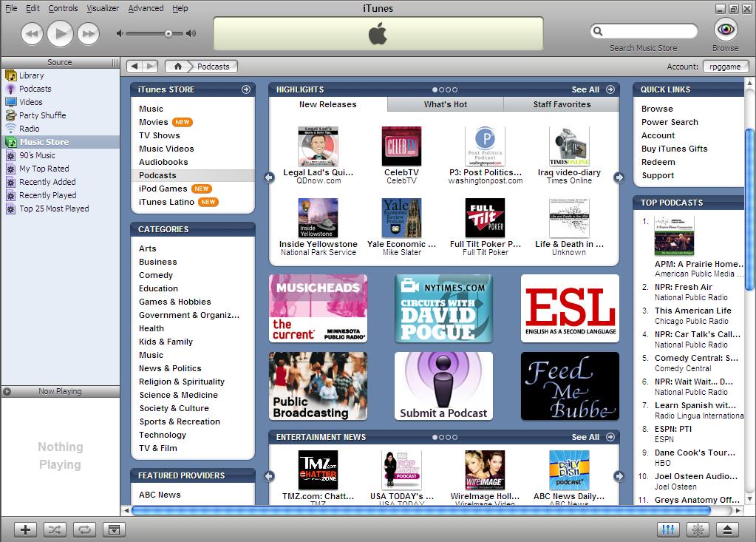This screenshot has width=756, height=542.
Task: Open the Controls menu
Action: click(x=63, y=8)
